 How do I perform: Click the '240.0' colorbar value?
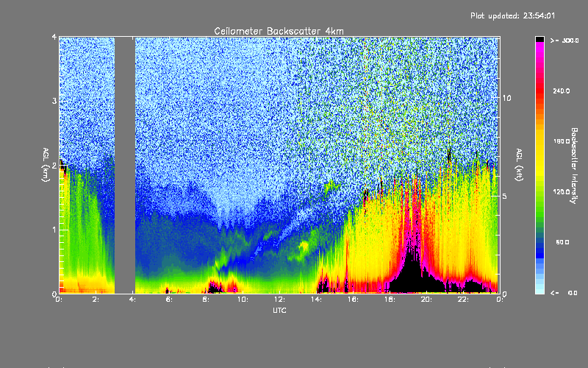(562, 91)
